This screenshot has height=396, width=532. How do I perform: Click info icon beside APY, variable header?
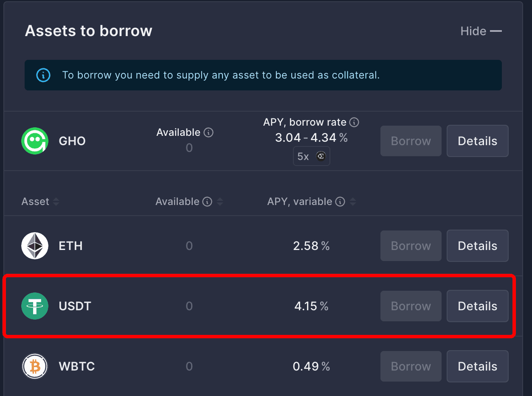tap(340, 202)
